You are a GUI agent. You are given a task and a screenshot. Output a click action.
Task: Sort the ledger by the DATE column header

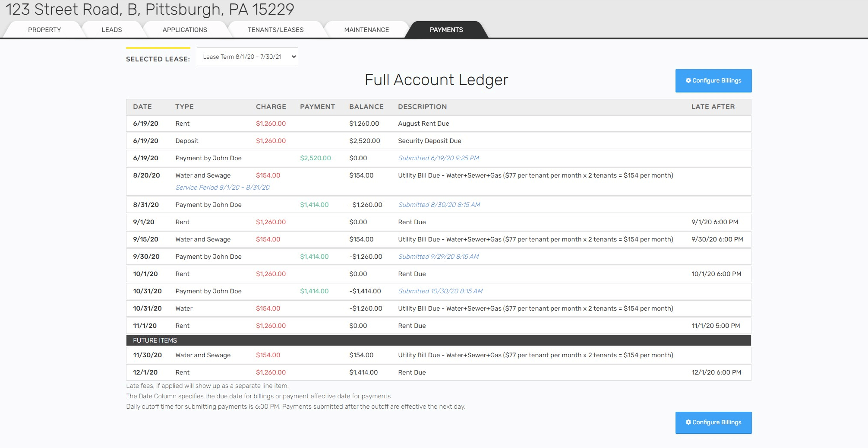142,107
